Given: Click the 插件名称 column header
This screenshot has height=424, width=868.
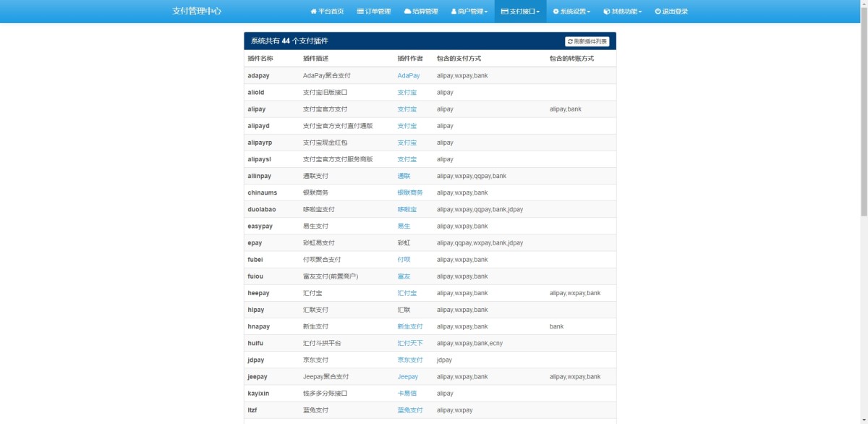Looking at the screenshot, I should pyautogui.click(x=260, y=59).
